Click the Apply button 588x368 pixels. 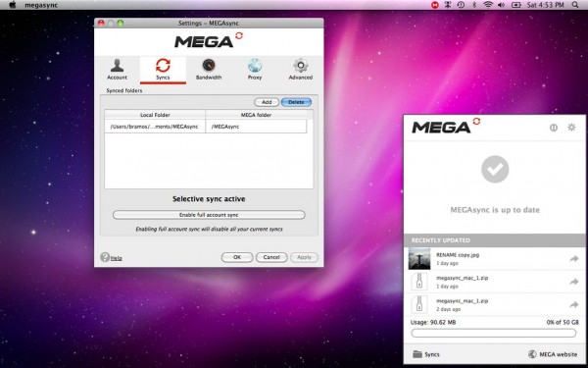304,257
